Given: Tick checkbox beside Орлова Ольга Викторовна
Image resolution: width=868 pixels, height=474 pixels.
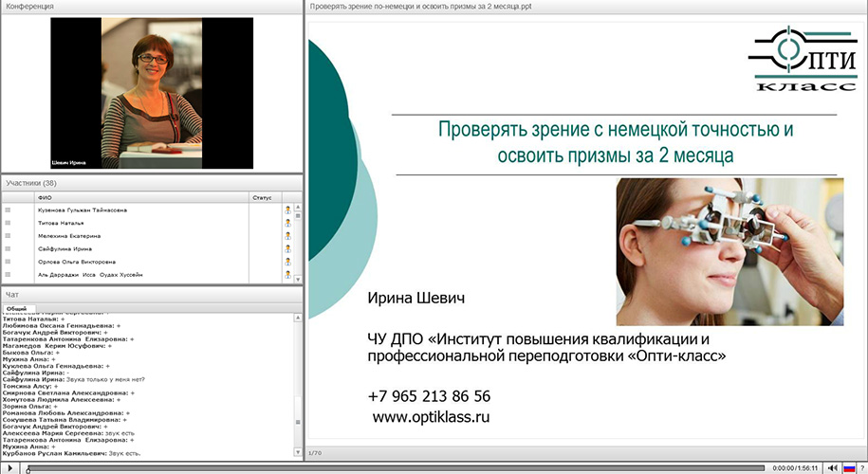Looking at the screenshot, I should (x=8, y=262).
